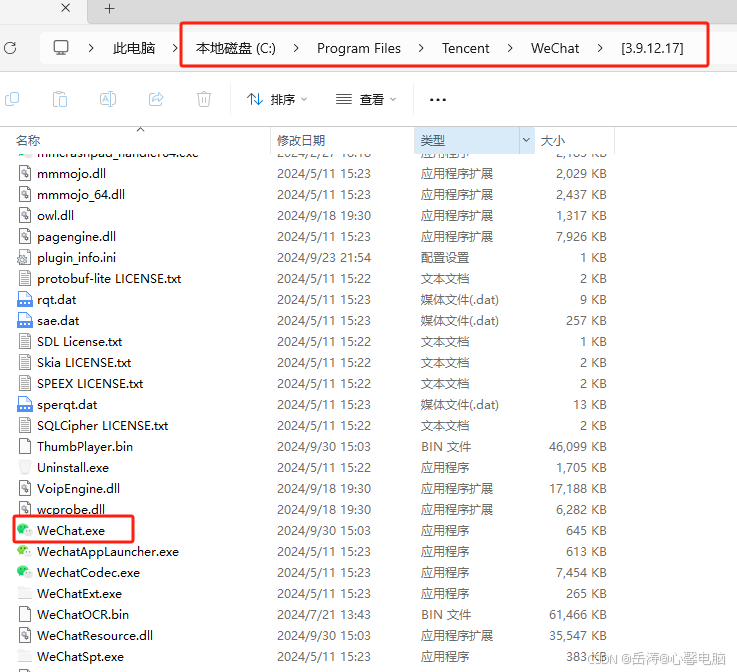737x672 pixels.
Task: Click the [3.9.12.17] breadcrumb
Action: point(652,48)
